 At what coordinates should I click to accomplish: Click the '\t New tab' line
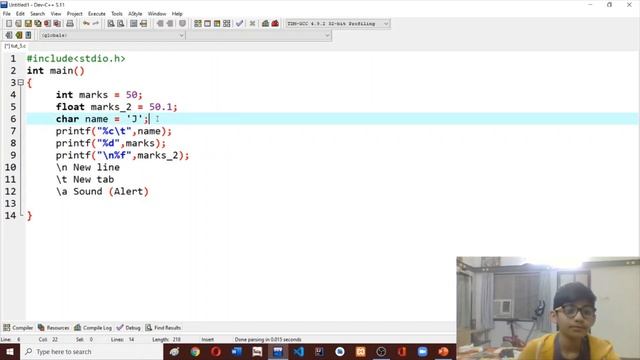tap(85, 179)
